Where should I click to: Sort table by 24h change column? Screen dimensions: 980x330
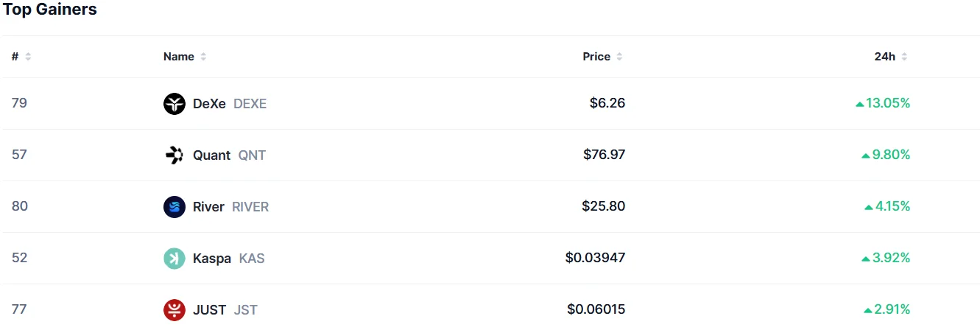click(x=891, y=57)
